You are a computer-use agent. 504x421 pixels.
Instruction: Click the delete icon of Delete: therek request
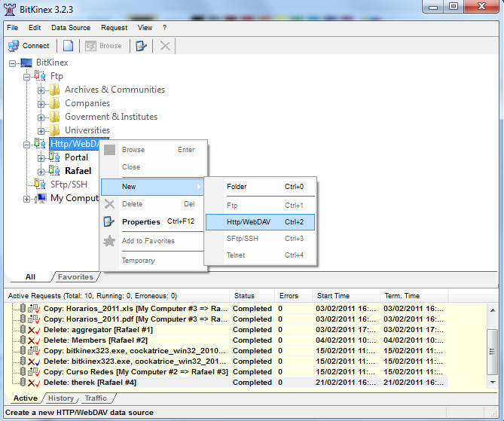click(34, 383)
